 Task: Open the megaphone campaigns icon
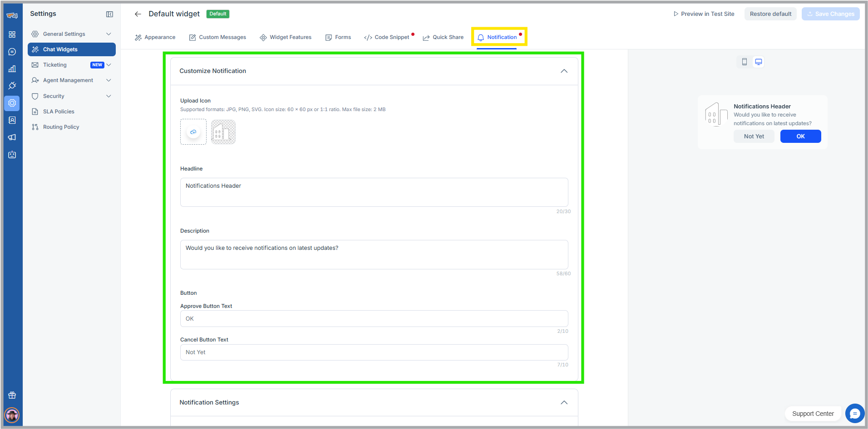click(12, 137)
